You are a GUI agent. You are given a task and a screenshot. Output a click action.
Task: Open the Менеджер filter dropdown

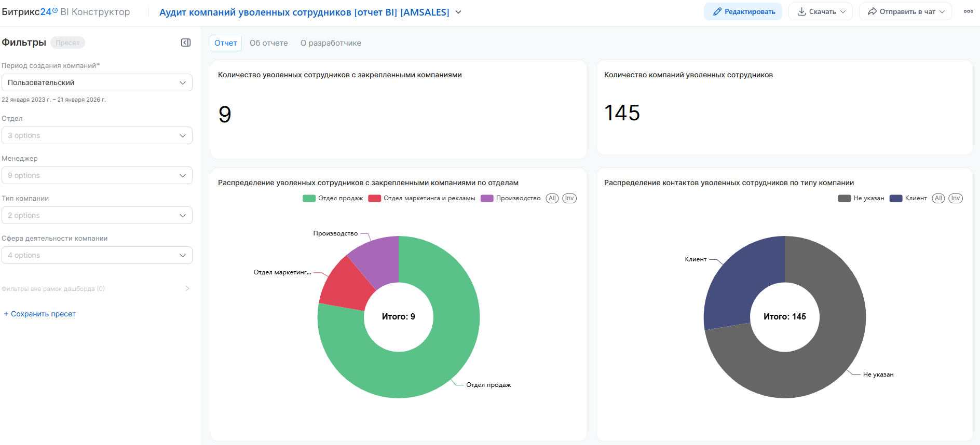coord(97,175)
